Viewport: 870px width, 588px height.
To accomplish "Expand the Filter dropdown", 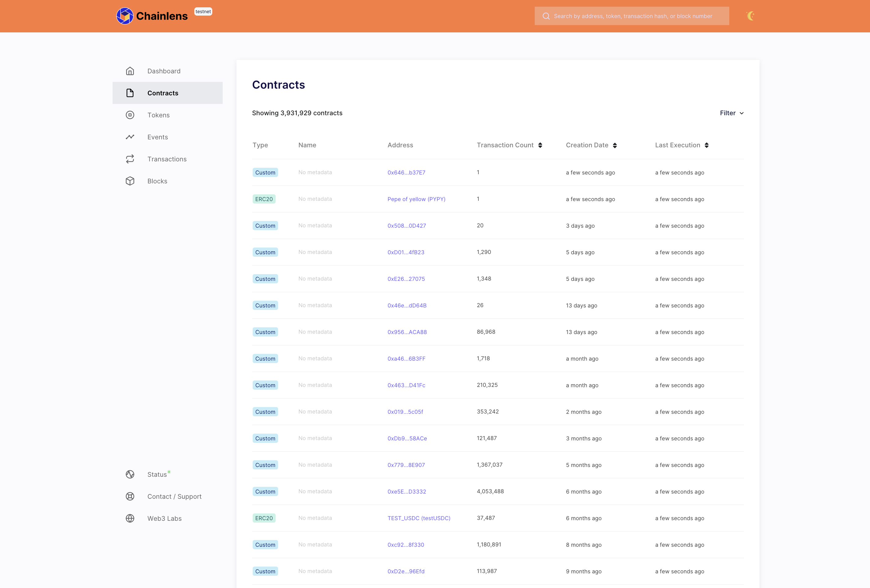I will 731,113.
